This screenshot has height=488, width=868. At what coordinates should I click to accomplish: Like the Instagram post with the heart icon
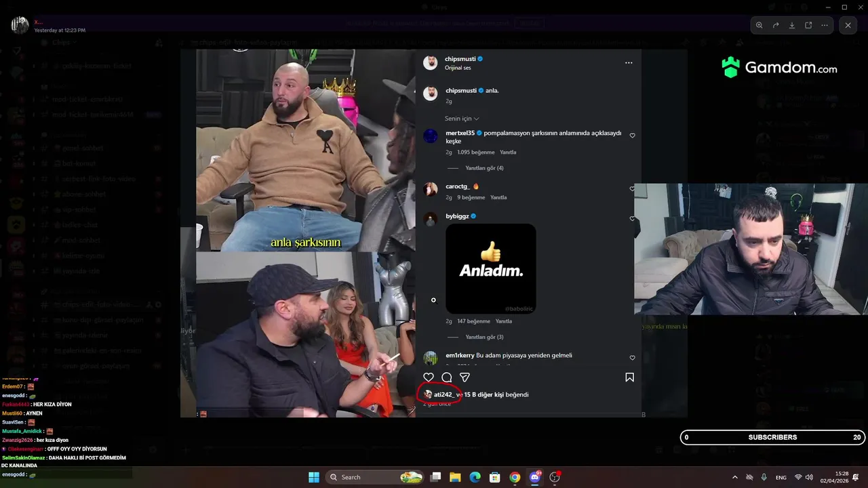(429, 377)
